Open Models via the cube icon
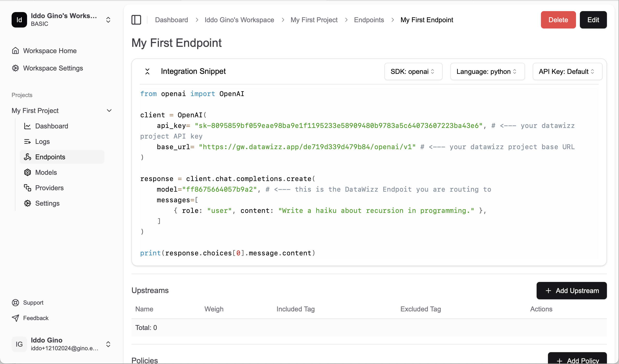 [28, 172]
